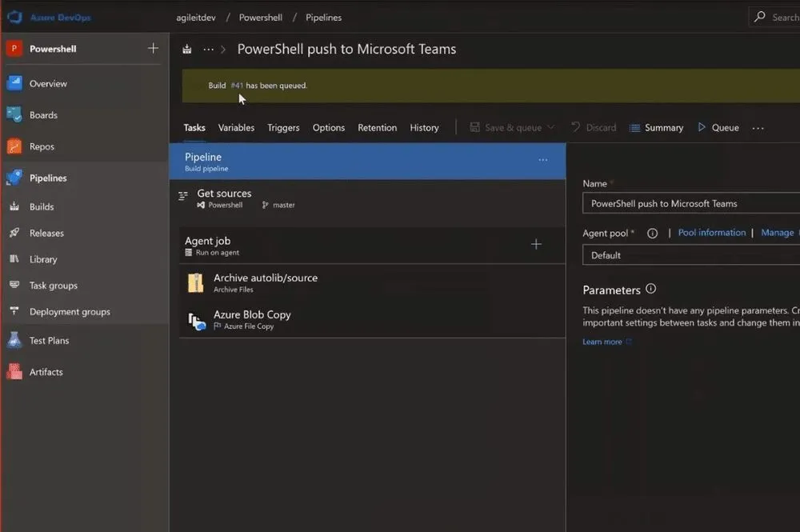Switch to the Retention tab
Image resolution: width=800 pixels, height=532 pixels.
click(377, 127)
